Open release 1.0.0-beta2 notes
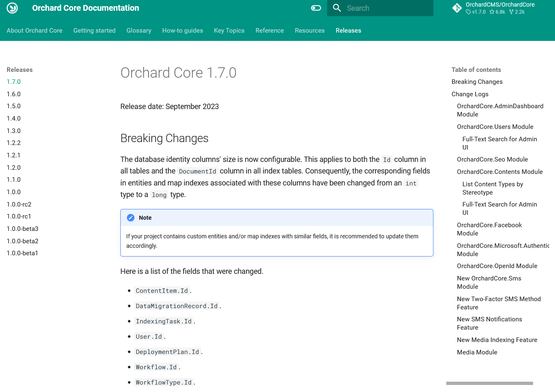Image resolution: width=555 pixels, height=392 pixels. (22, 241)
